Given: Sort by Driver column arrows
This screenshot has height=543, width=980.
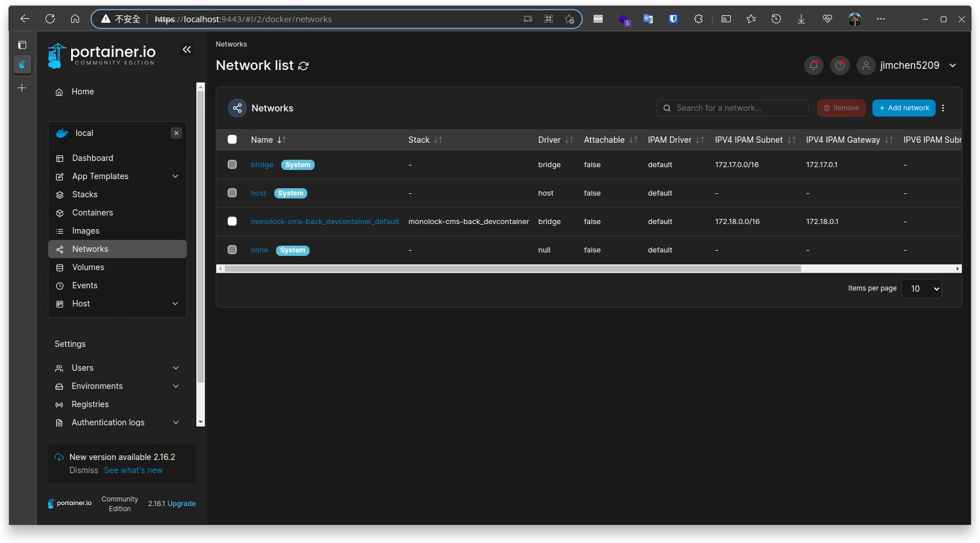Looking at the screenshot, I should pyautogui.click(x=569, y=140).
